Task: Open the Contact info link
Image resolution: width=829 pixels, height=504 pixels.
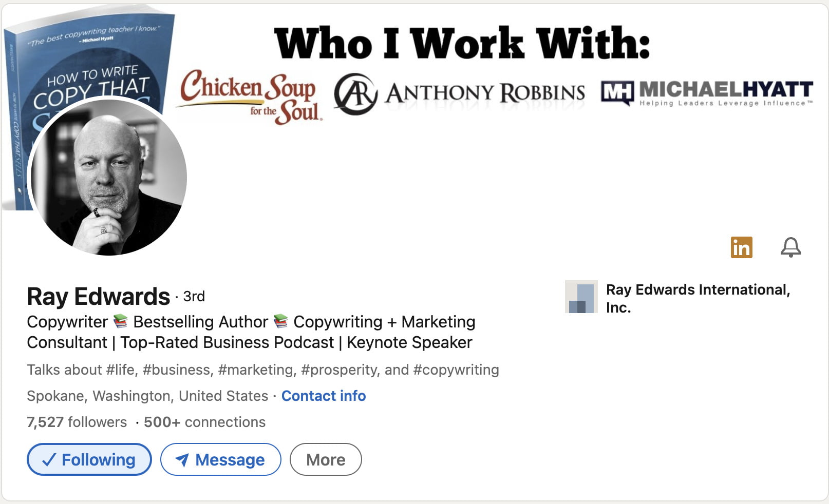Action: click(x=324, y=396)
